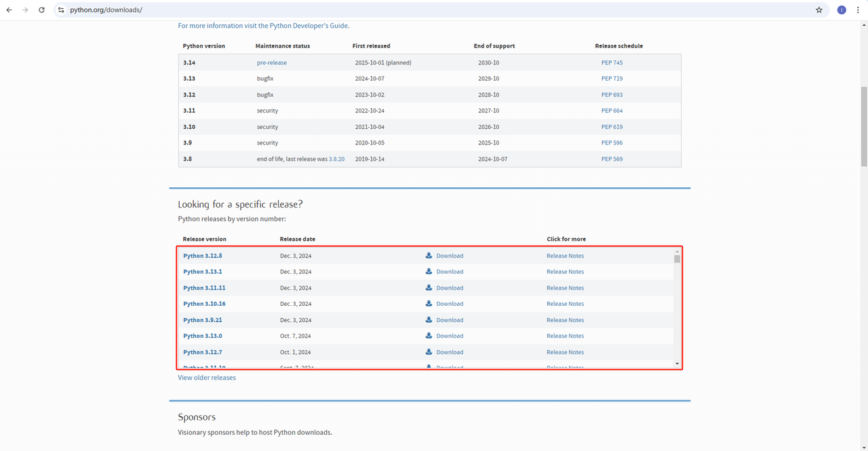Open the pre-release status link for 3.14

[x=272, y=62]
